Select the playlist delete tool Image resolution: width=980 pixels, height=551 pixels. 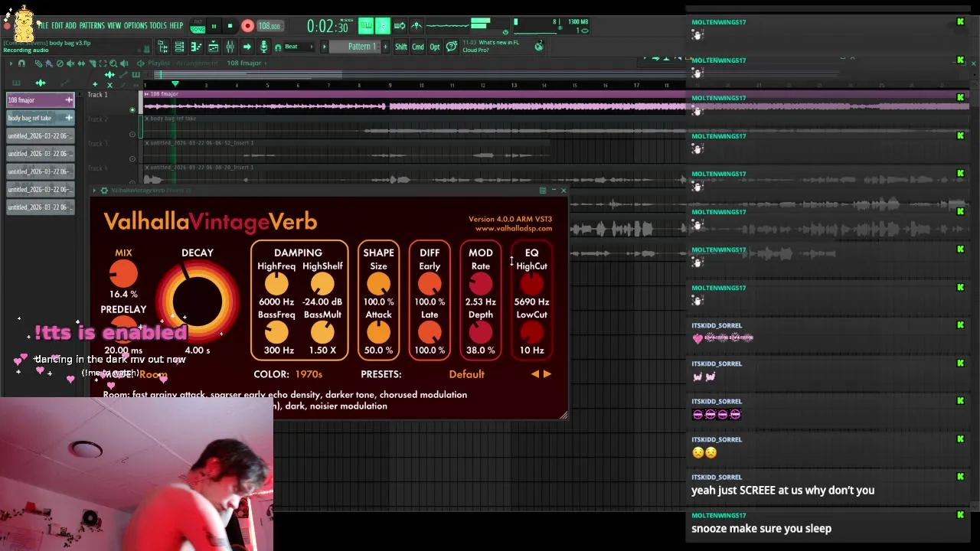[x=60, y=64]
